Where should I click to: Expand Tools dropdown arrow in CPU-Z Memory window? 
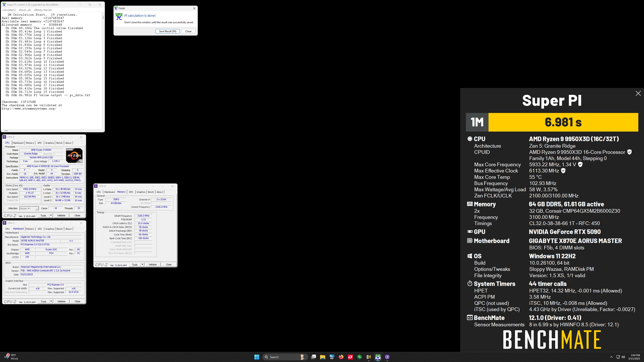[x=143, y=265]
